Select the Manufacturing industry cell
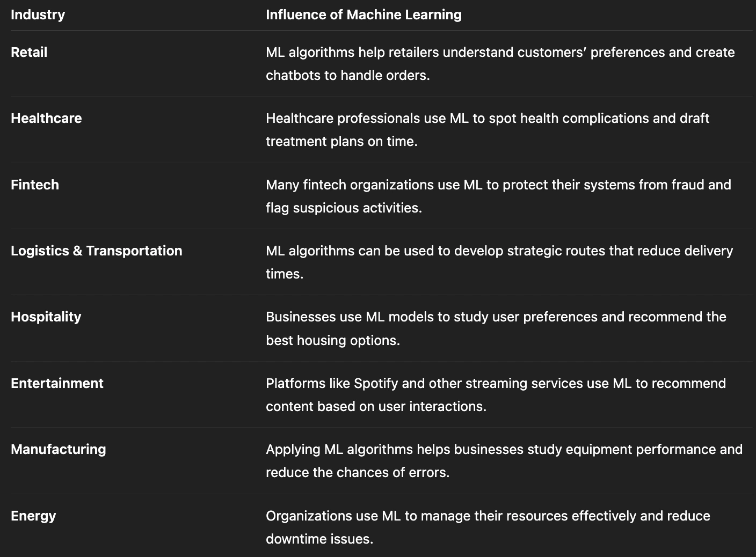 59,449
